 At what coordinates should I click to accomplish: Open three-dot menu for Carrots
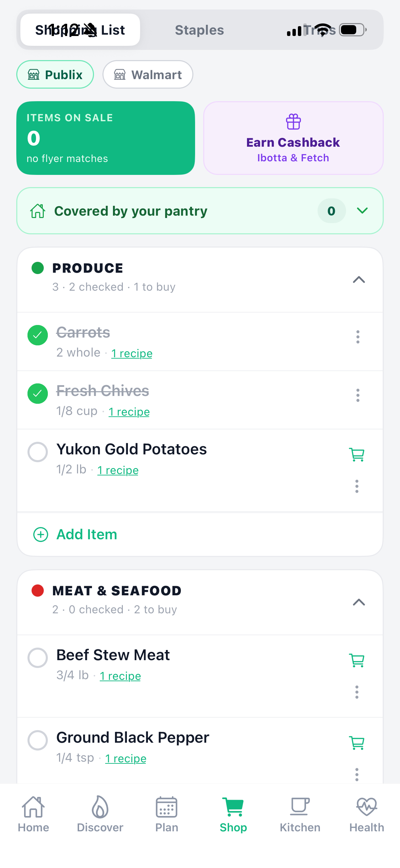point(358,337)
